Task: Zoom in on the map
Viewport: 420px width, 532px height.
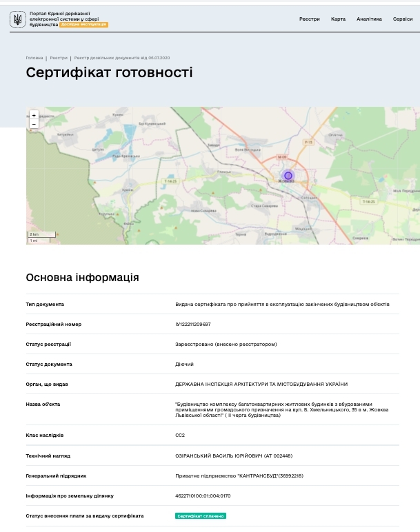Action: pos(34,115)
